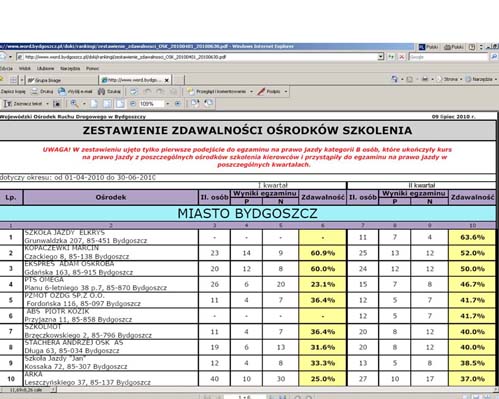This screenshot has width=499, height=399.
Task: Switch to the Grupa Image tab
Action: [62, 80]
